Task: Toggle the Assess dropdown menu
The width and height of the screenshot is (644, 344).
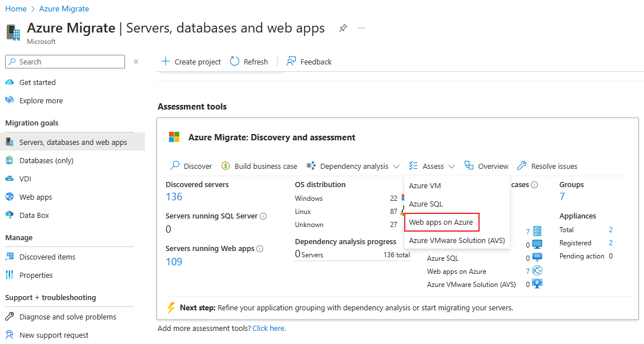Action: point(432,166)
